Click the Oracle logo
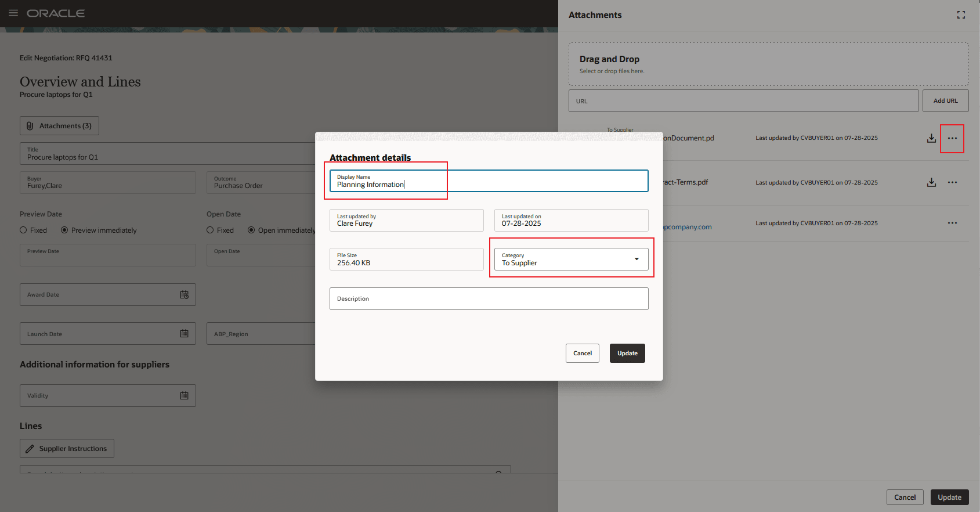Image resolution: width=980 pixels, height=512 pixels. (56, 13)
